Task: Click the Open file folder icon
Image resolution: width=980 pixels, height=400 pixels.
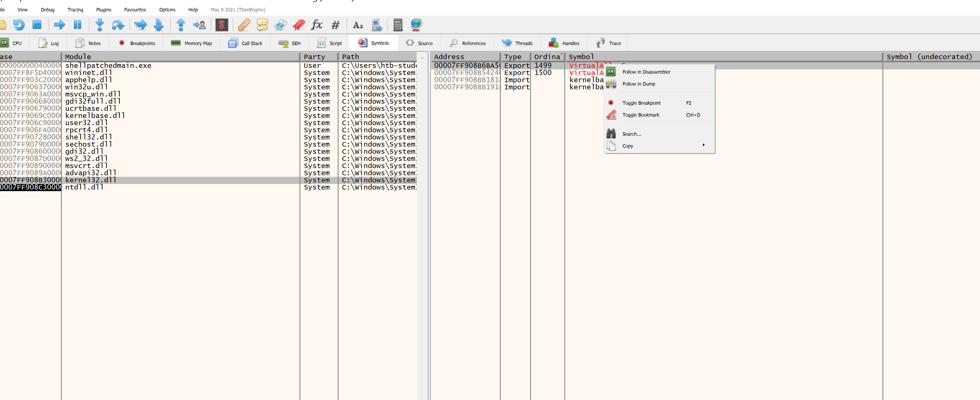Action: coord(3,25)
